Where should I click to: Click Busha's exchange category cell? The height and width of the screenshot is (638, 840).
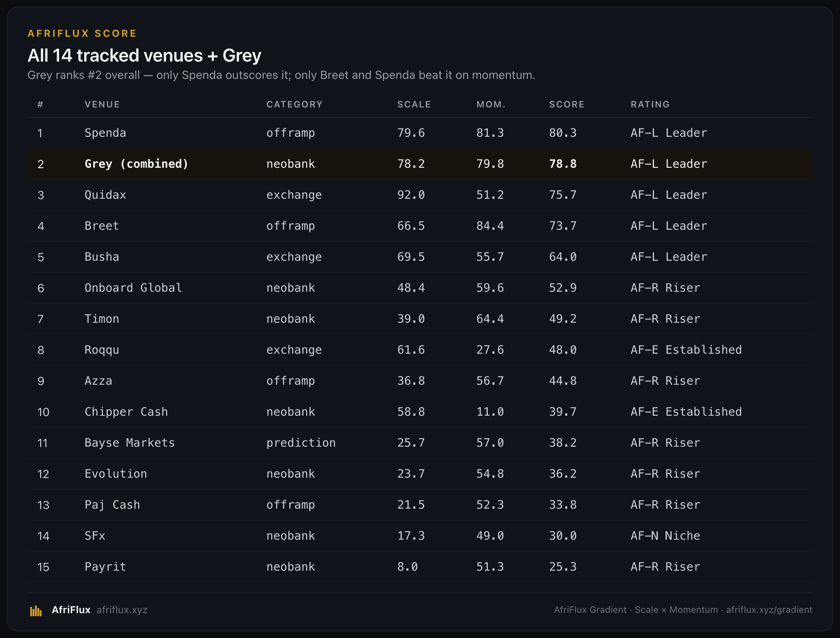pyautogui.click(x=294, y=257)
